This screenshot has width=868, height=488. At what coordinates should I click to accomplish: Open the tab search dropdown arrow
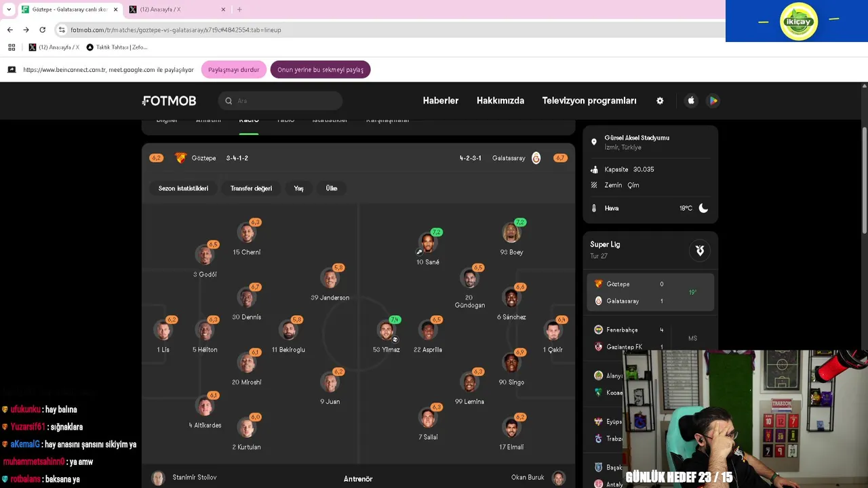coord(9,9)
